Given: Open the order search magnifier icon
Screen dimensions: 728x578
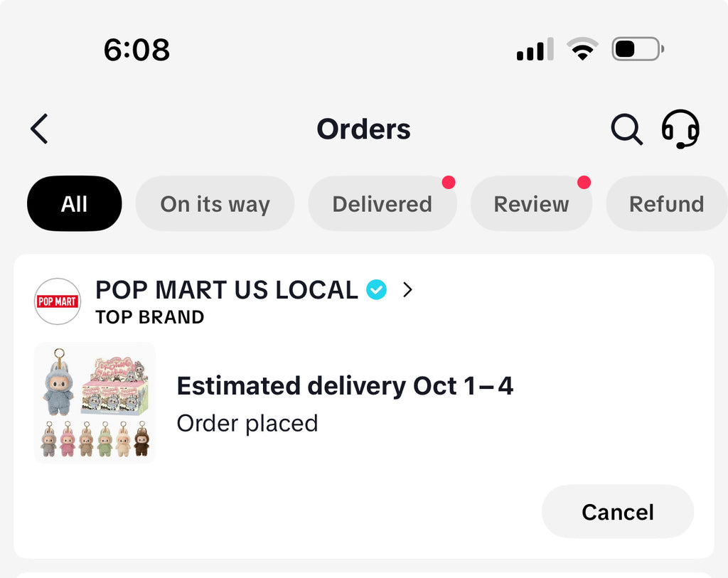Looking at the screenshot, I should (626, 129).
